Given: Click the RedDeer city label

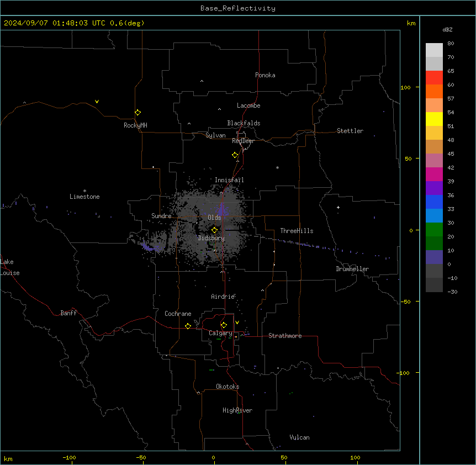Looking at the screenshot, I should (243, 141).
